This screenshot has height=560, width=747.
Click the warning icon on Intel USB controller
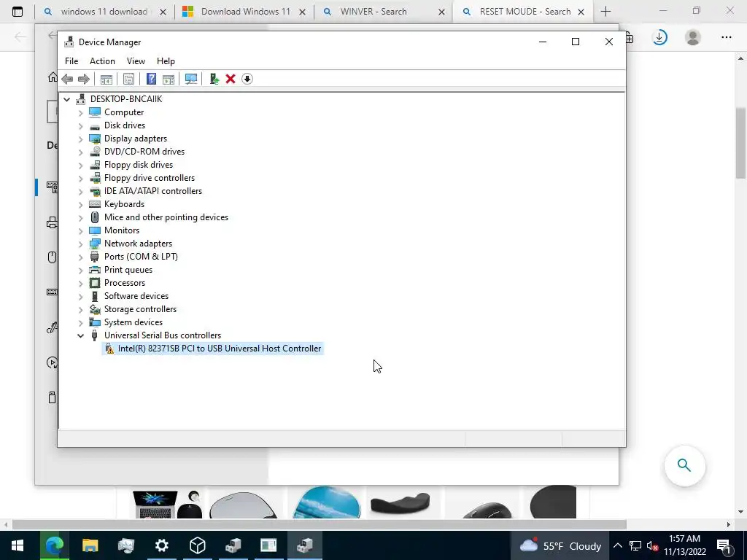[x=109, y=349]
